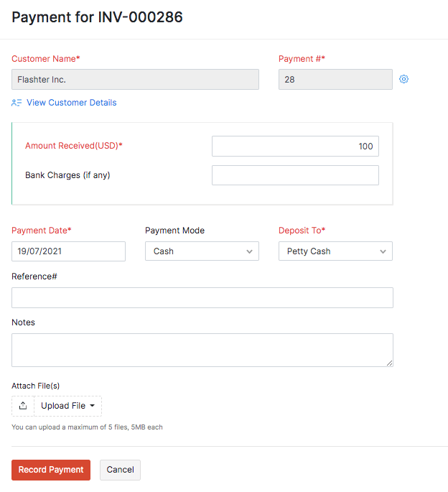Cancel the payment form
Screen dimensions: 448x492
(120, 470)
